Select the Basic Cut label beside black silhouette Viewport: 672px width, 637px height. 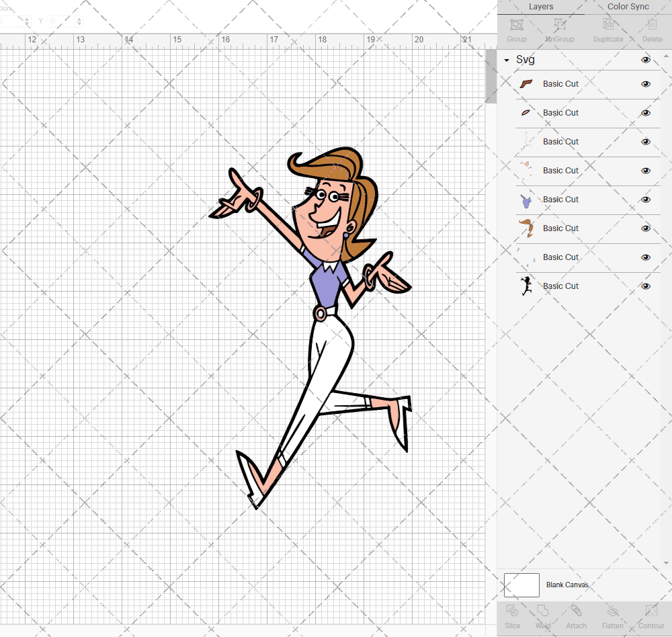pos(560,286)
